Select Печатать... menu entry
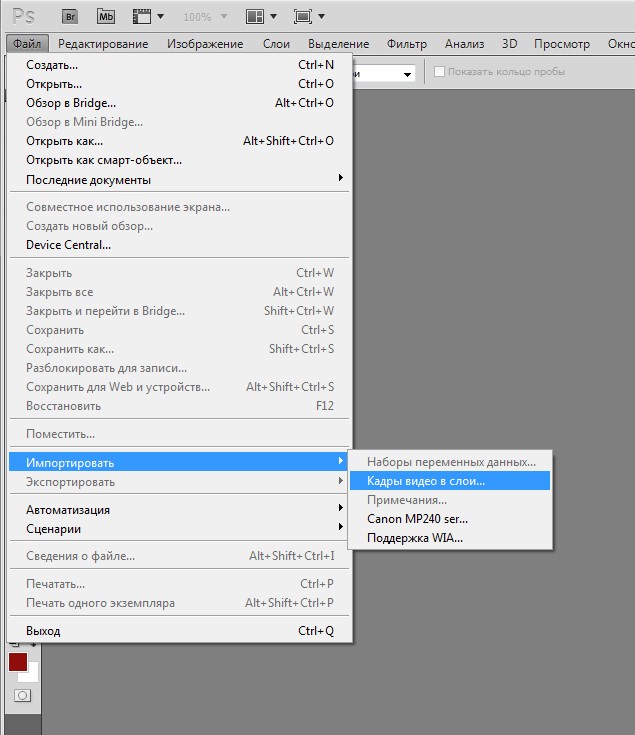Image resolution: width=635 pixels, height=735 pixels. [x=180, y=584]
